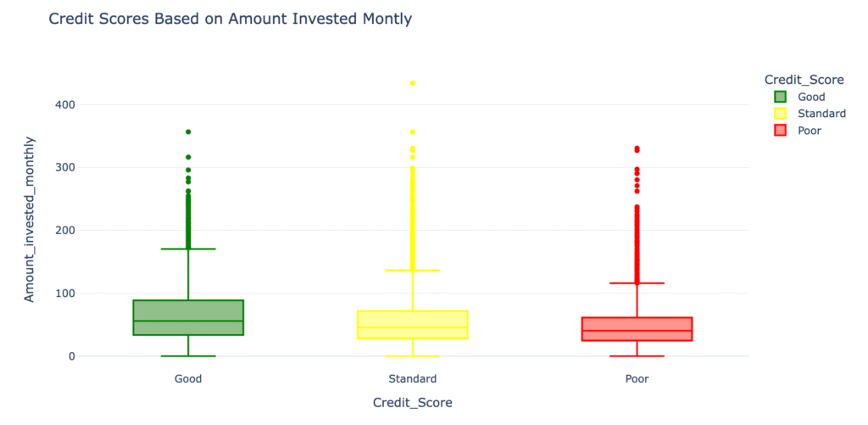Select the yellow Standard box plot body

click(x=413, y=325)
